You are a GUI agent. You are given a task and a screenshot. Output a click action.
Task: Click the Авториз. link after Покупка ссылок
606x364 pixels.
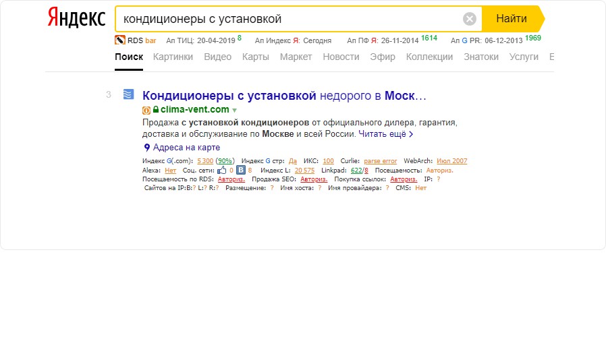point(404,179)
